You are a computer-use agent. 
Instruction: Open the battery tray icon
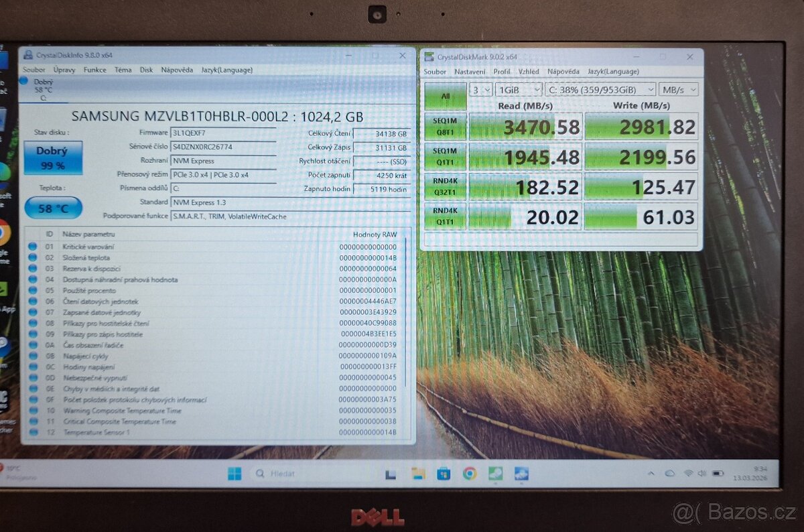(718, 473)
